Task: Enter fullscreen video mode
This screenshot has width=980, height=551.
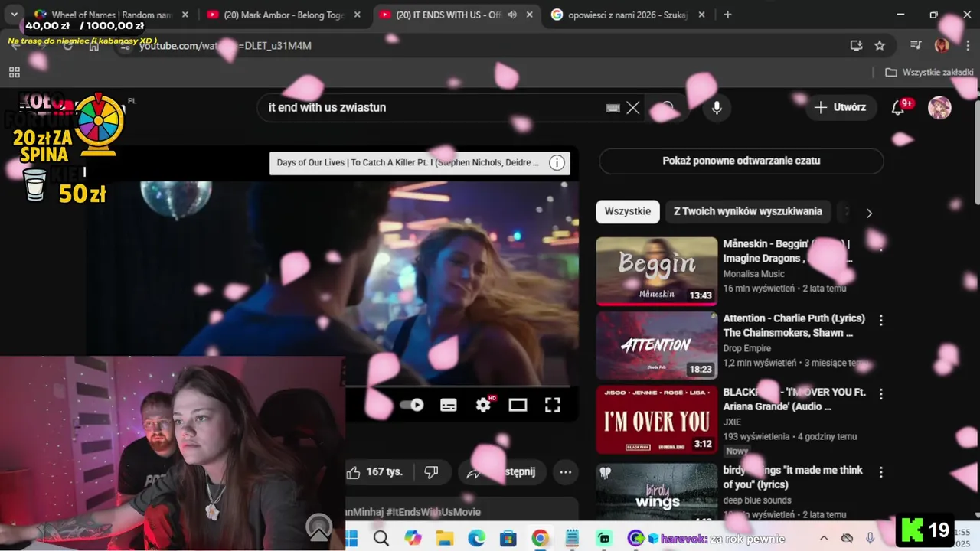Action: [552, 405]
